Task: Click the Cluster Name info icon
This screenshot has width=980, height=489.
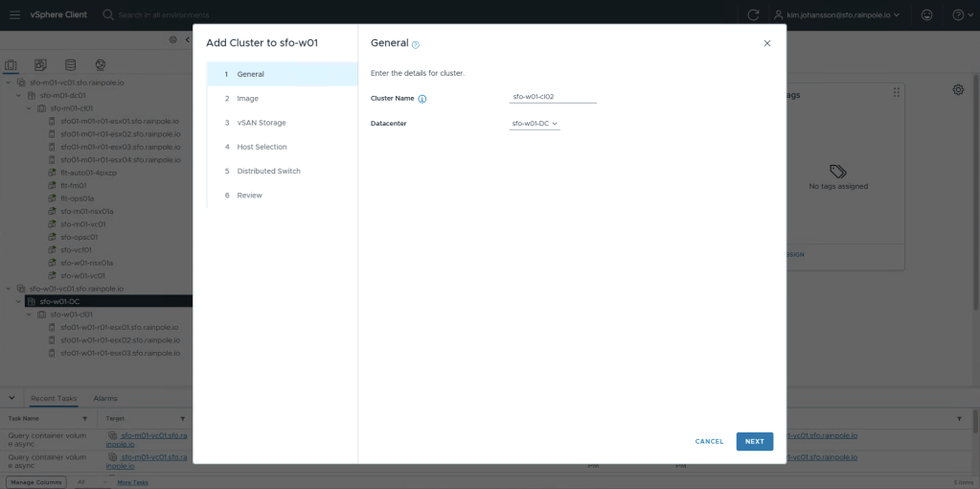Action: pos(422,99)
